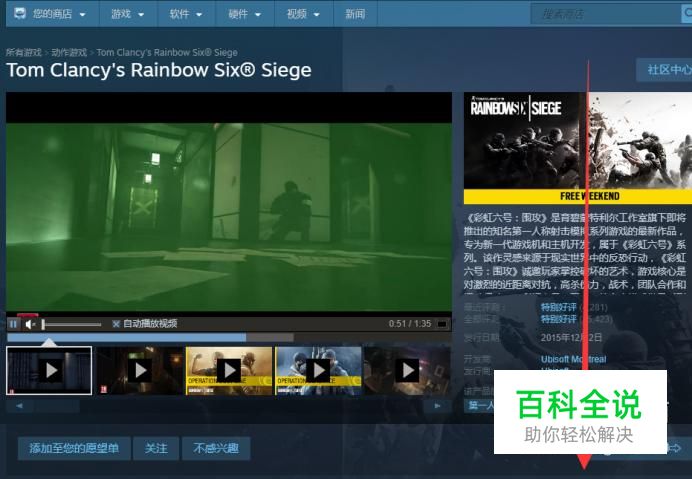Pause the trailer video
This screenshot has width=692, height=479.
coord(13,324)
